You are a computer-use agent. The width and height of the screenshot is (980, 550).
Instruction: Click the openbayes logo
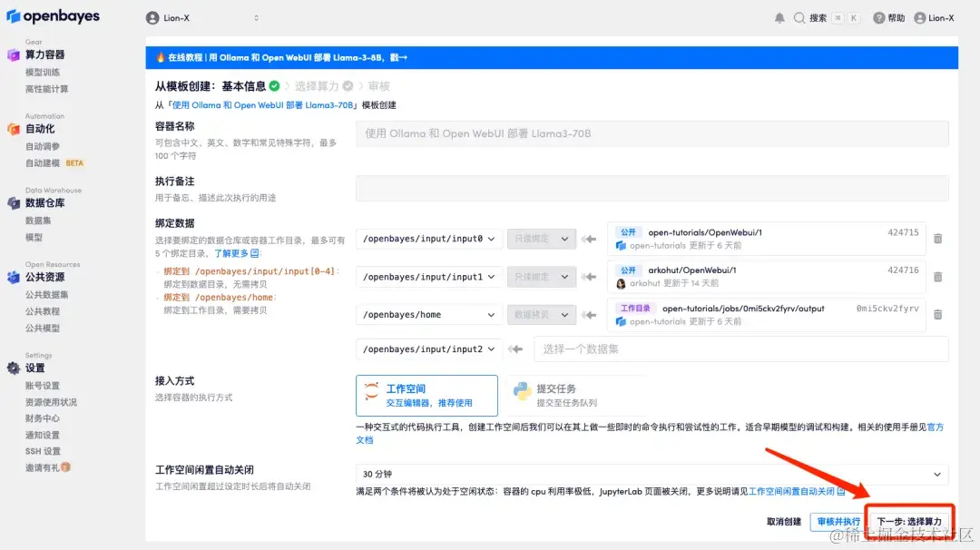pyautogui.click(x=53, y=15)
